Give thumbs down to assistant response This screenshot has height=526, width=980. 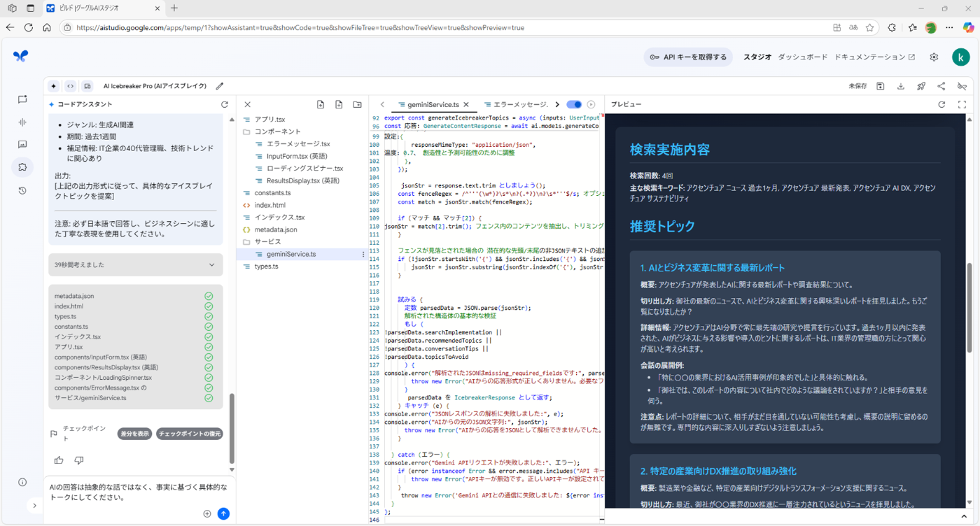click(79, 460)
